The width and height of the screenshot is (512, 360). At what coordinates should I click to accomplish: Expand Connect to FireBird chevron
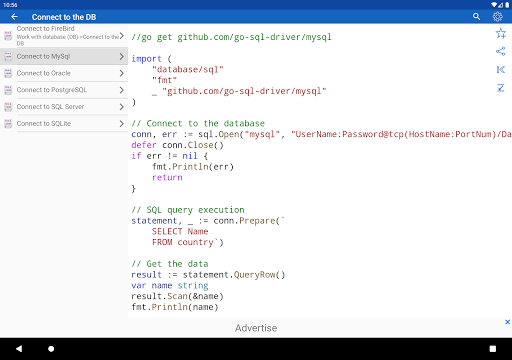click(x=122, y=36)
